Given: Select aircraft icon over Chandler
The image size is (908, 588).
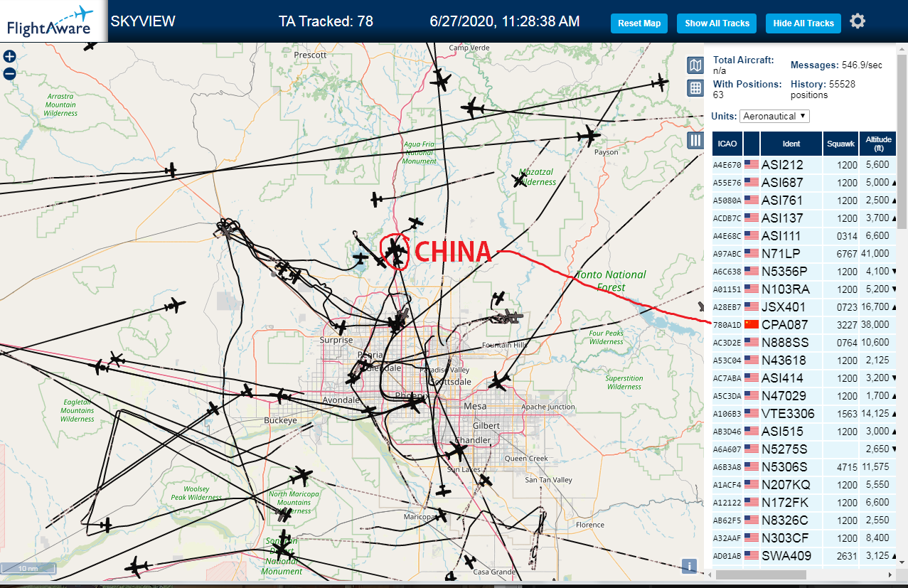Looking at the screenshot, I should tap(457, 449).
